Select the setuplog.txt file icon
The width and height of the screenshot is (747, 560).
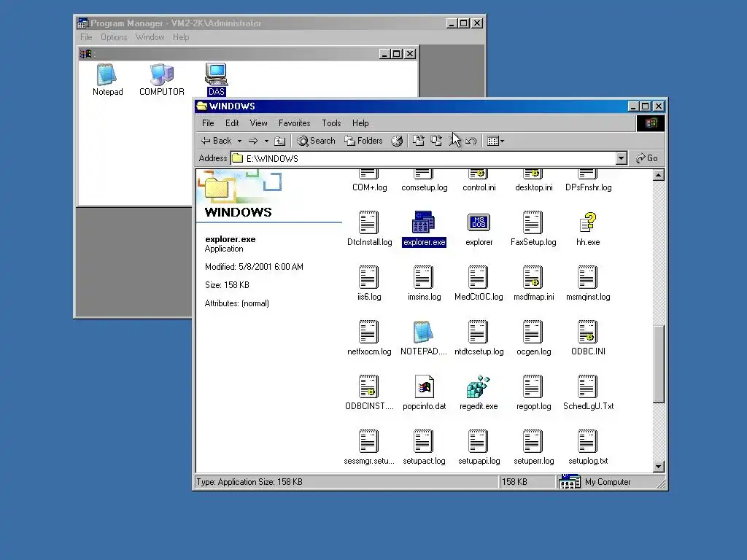587,441
